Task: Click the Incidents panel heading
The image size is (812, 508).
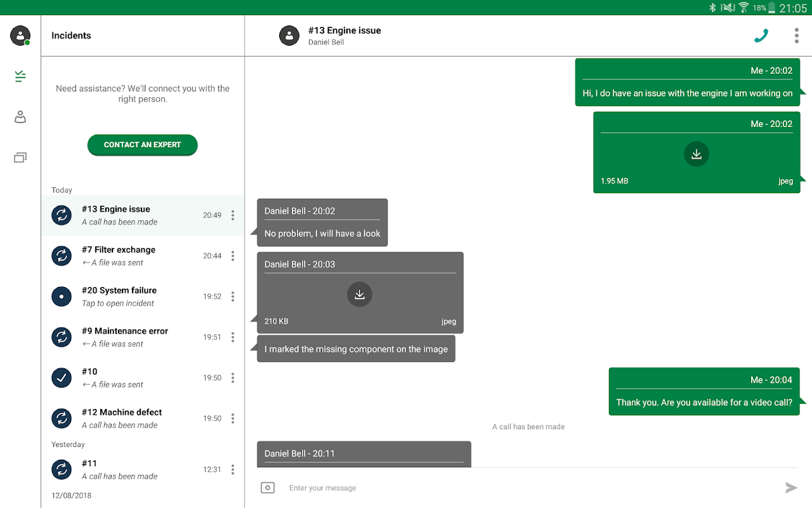Action: (71, 36)
